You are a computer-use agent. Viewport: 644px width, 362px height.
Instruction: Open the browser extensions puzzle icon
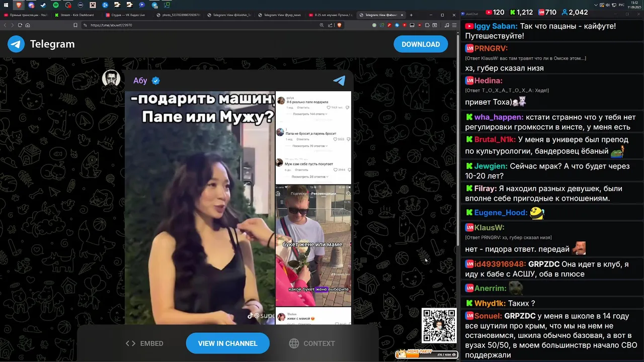(427, 25)
